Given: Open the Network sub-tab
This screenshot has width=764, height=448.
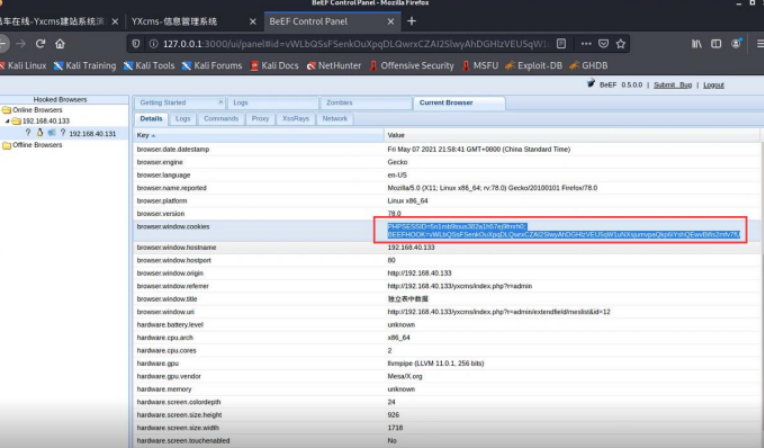Looking at the screenshot, I should [335, 119].
